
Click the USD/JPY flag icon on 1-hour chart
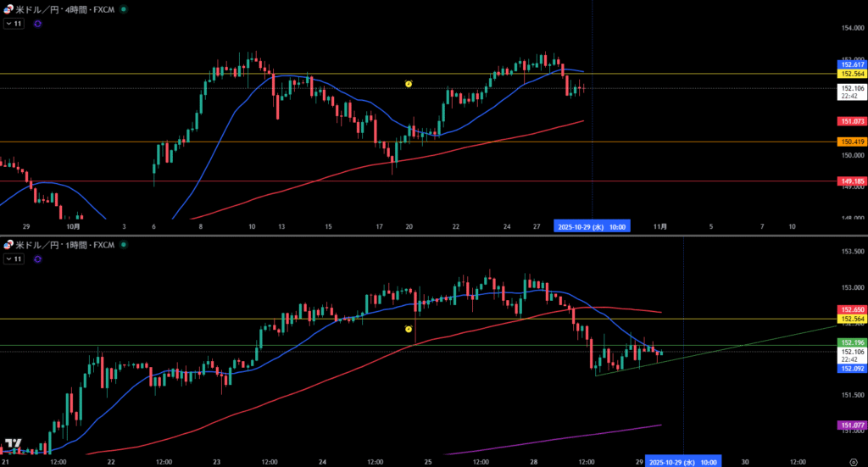coord(8,245)
